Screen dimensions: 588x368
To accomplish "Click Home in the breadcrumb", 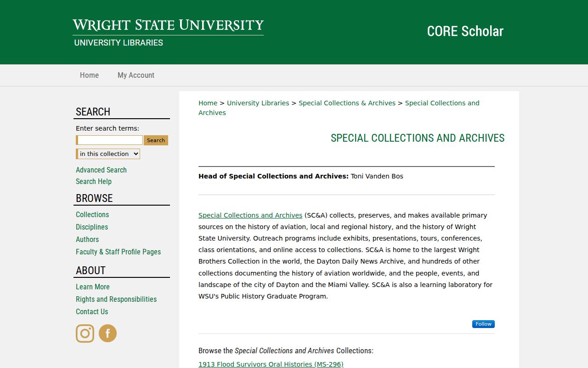I will pyautogui.click(x=208, y=103).
